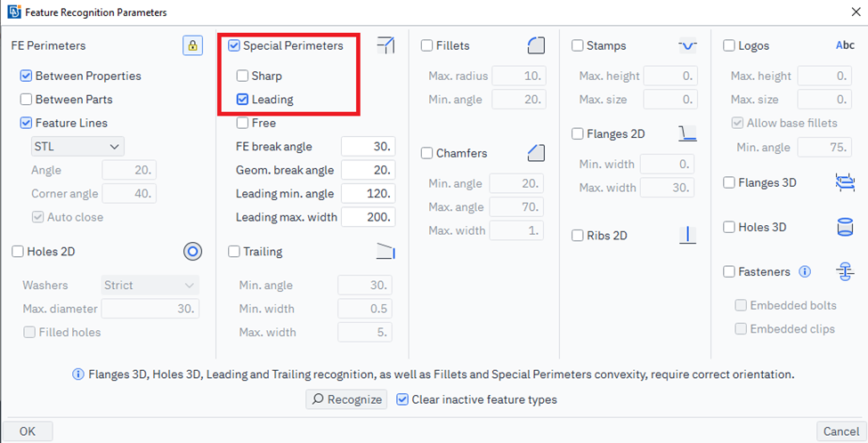The width and height of the screenshot is (868, 443).
Task: Click the Chamfers shape icon
Action: click(536, 153)
